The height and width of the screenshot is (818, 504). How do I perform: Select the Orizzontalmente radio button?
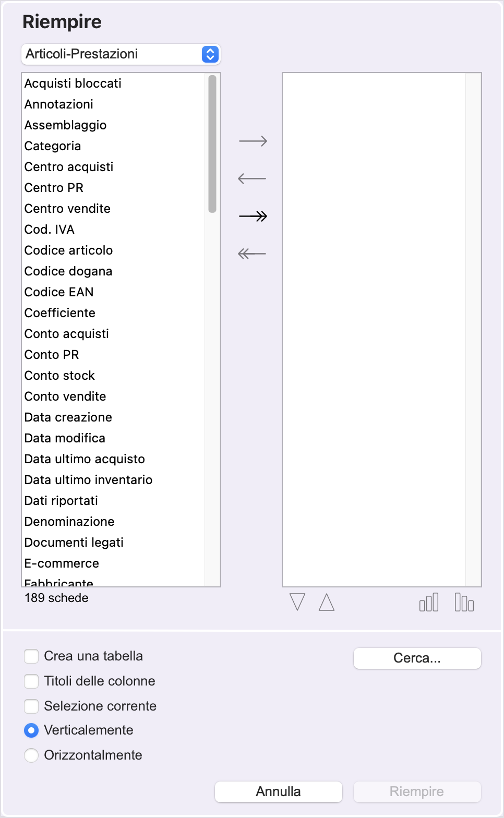(x=31, y=755)
